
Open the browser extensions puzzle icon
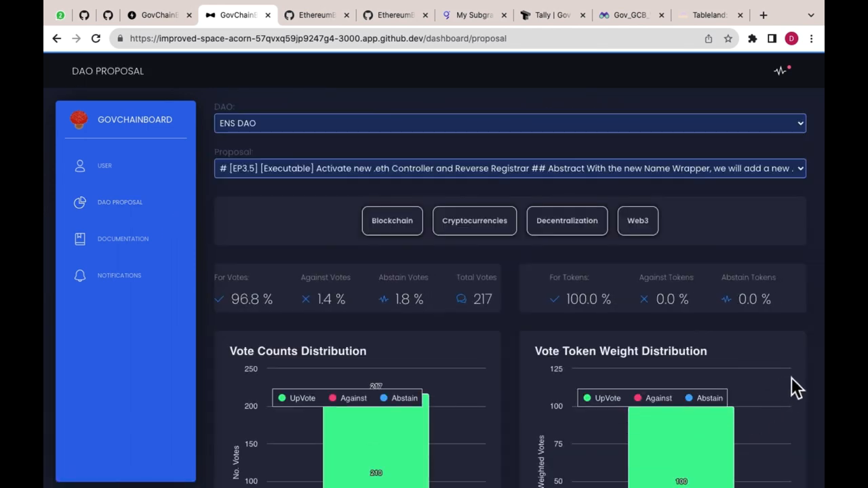752,39
